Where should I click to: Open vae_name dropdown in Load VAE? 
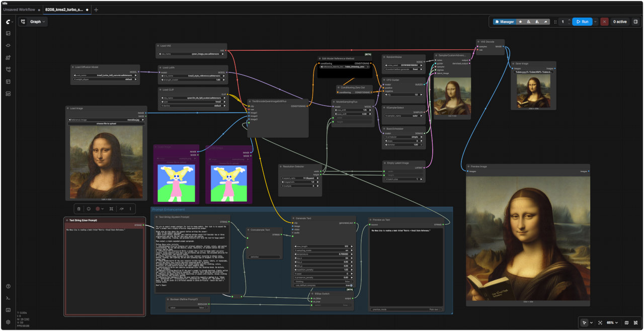tap(192, 54)
